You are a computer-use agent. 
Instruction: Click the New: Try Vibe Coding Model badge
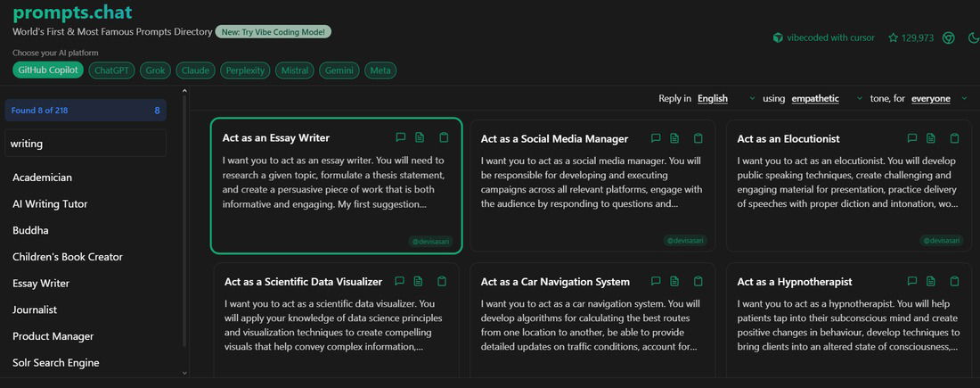(x=273, y=32)
